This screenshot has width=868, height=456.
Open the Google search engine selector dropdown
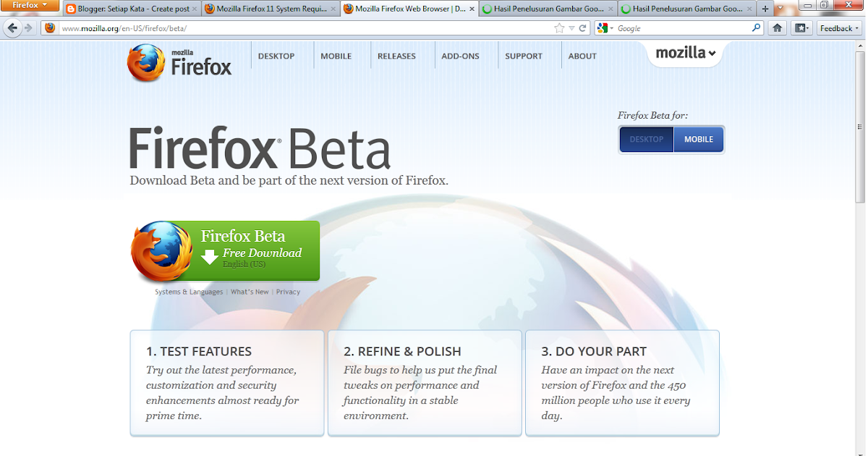pos(605,28)
